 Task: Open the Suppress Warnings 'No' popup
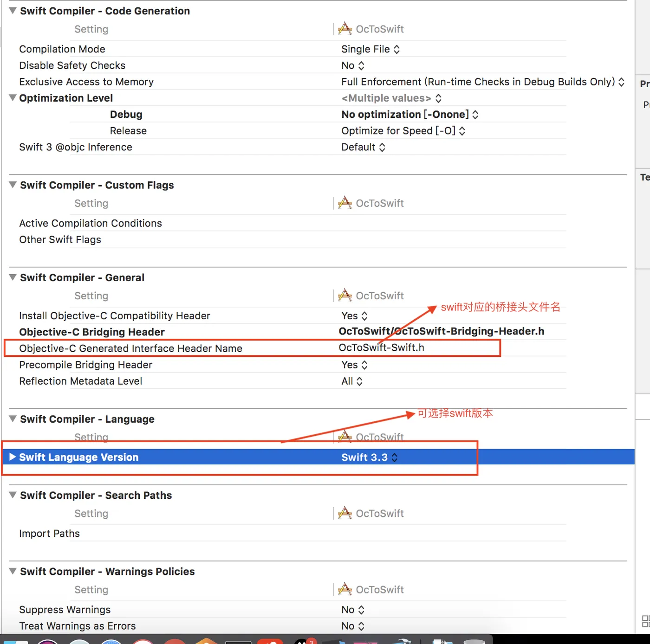click(353, 610)
